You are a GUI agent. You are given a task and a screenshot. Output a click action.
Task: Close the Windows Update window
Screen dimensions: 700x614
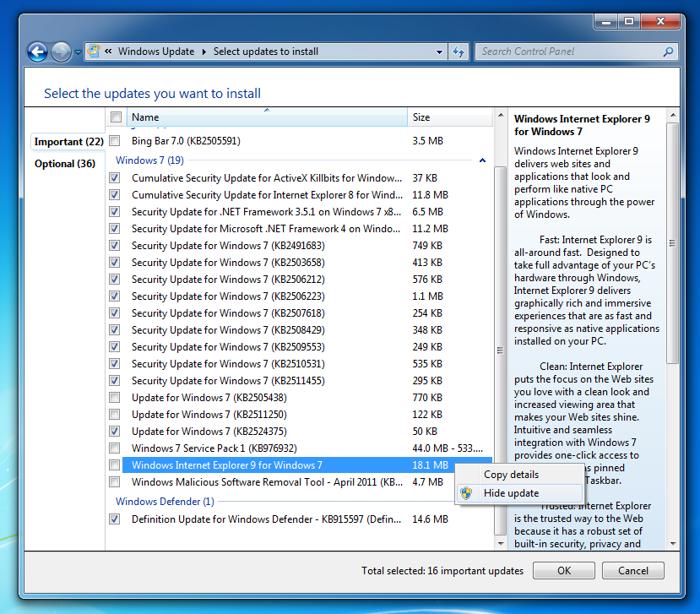point(660,21)
